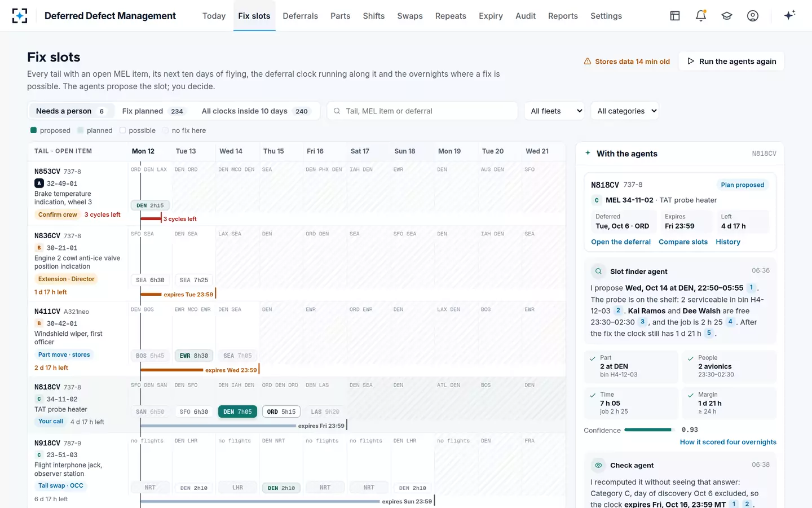
Task: Toggle the possible legend filter
Action: 138,130
